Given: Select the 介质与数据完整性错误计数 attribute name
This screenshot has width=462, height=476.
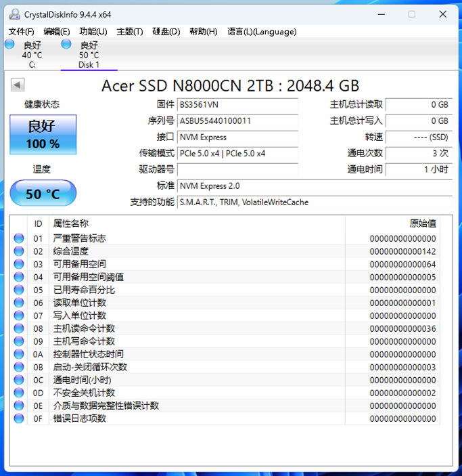Looking at the screenshot, I should [106, 406].
